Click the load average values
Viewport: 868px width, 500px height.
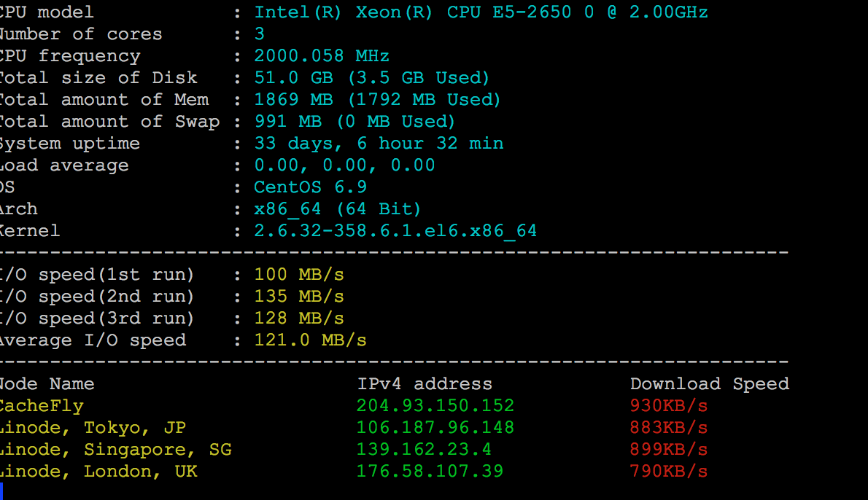point(344,165)
